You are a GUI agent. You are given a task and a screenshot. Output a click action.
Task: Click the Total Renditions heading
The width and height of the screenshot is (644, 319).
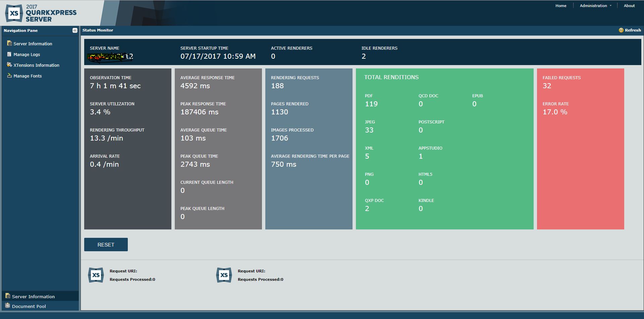click(391, 77)
